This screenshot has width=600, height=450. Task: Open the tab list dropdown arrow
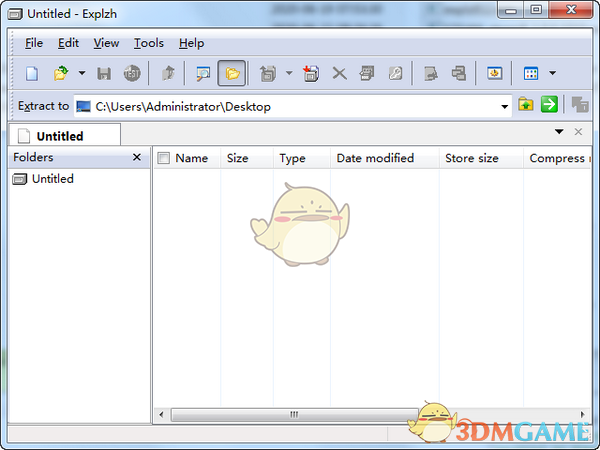559,132
